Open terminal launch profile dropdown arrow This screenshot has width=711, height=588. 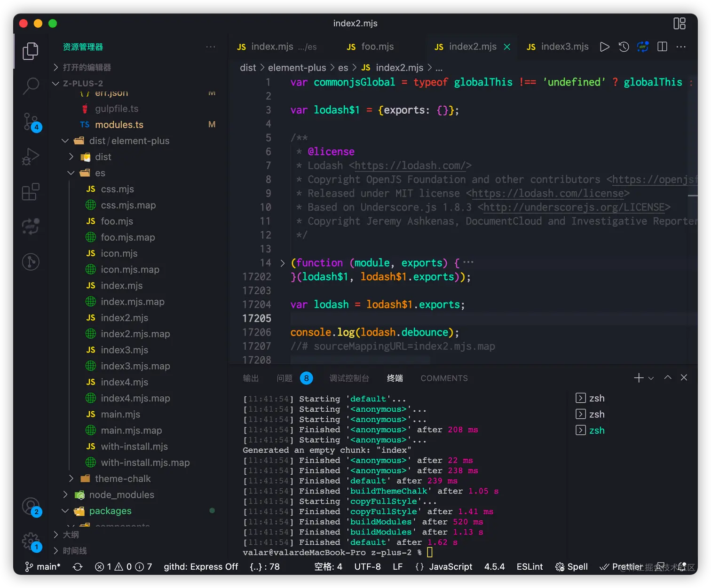[x=651, y=378]
